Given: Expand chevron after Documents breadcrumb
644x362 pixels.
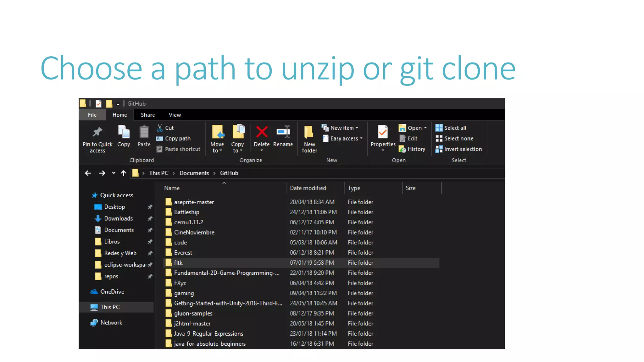Looking at the screenshot, I should [214, 173].
